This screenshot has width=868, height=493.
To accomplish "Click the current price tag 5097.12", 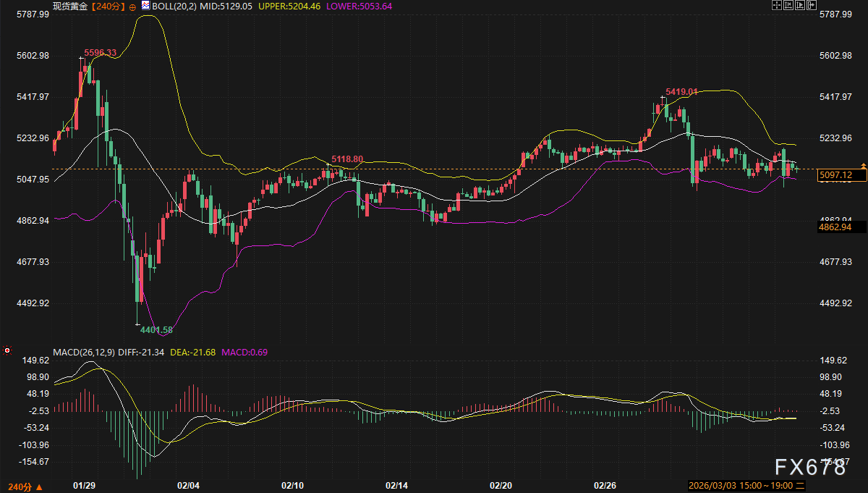I will pyautogui.click(x=834, y=175).
